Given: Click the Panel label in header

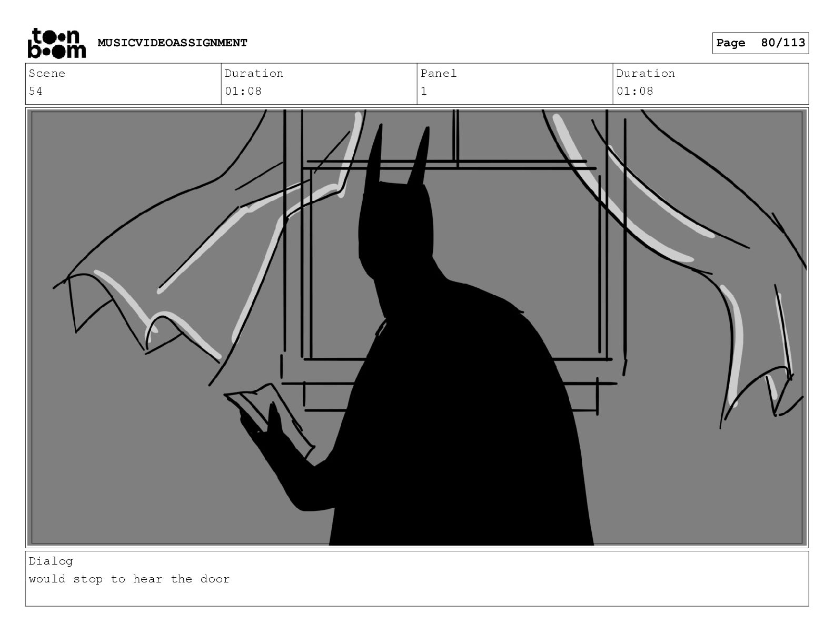Looking at the screenshot, I should [439, 73].
